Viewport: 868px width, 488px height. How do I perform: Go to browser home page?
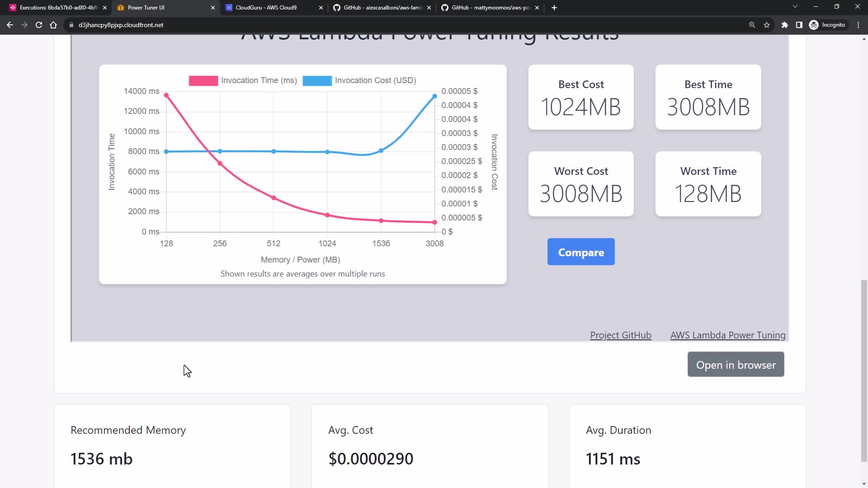(x=53, y=25)
